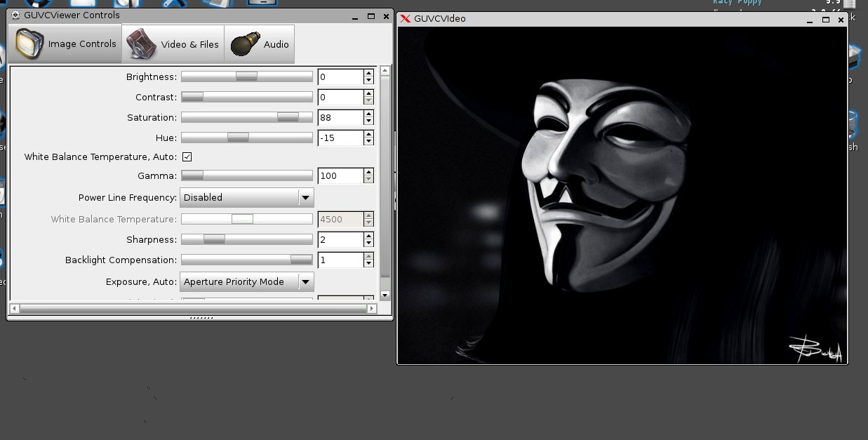Increase Saturation with the up arrow
This screenshot has width=868, height=440.
(x=368, y=114)
